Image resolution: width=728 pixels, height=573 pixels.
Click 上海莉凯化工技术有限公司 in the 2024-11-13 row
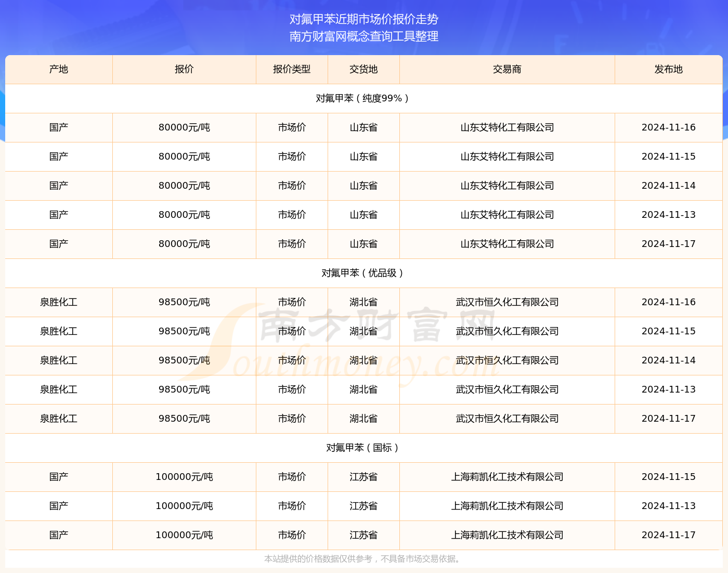pos(507,506)
